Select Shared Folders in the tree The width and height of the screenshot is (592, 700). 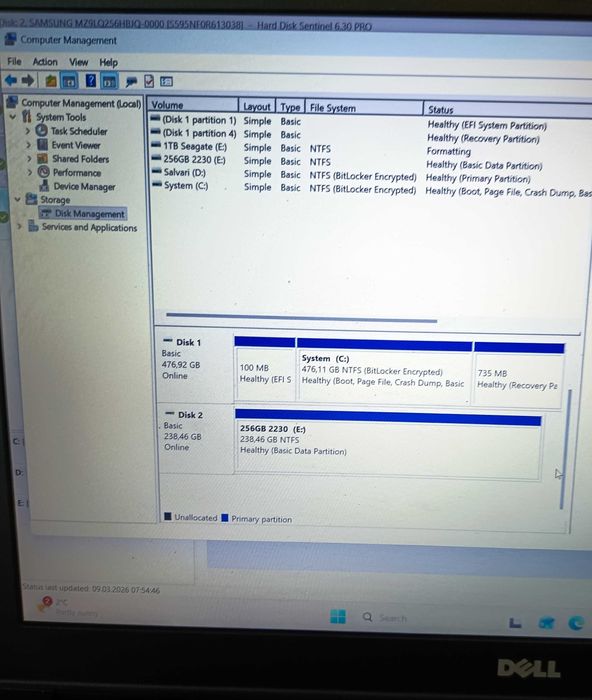click(80, 159)
